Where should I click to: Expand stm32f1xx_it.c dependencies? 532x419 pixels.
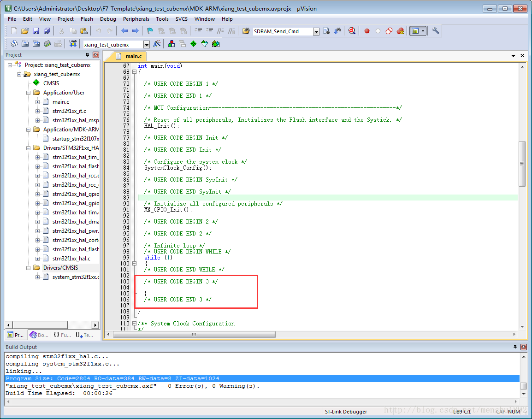(38, 111)
